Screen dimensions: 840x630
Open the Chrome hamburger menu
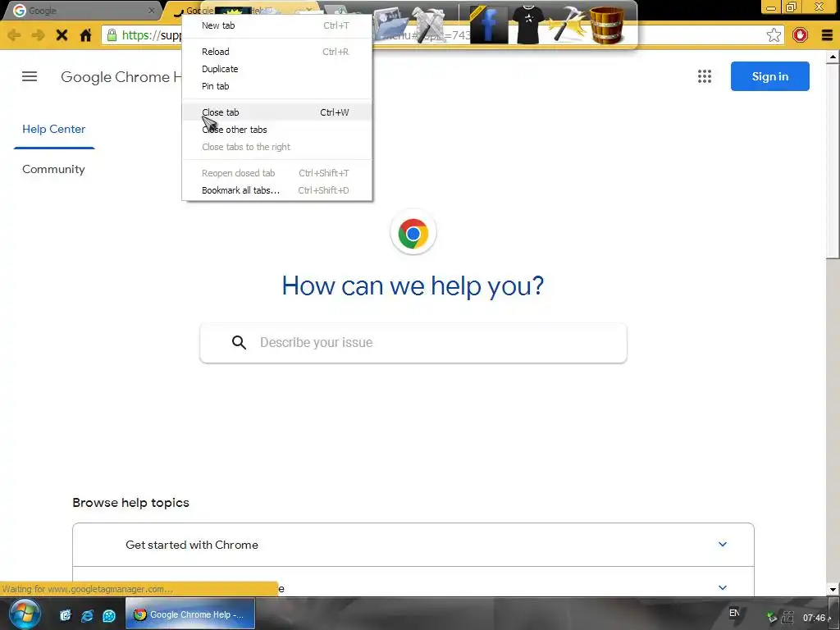pyautogui.click(x=827, y=35)
